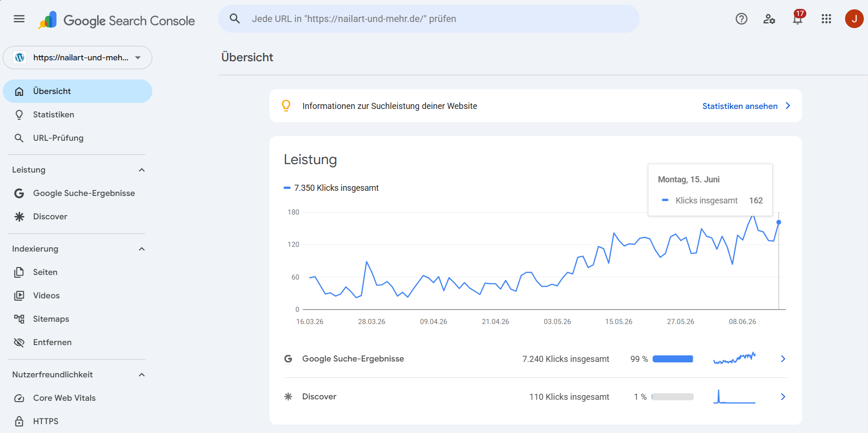Click Google Suche-Ergebnisse label in performance card
The width and height of the screenshot is (868, 433).
[353, 359]
